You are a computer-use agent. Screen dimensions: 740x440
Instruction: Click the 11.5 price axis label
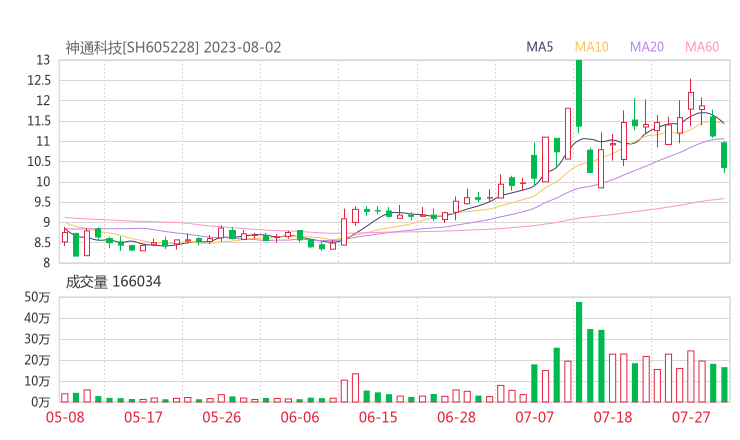(39, 121)
